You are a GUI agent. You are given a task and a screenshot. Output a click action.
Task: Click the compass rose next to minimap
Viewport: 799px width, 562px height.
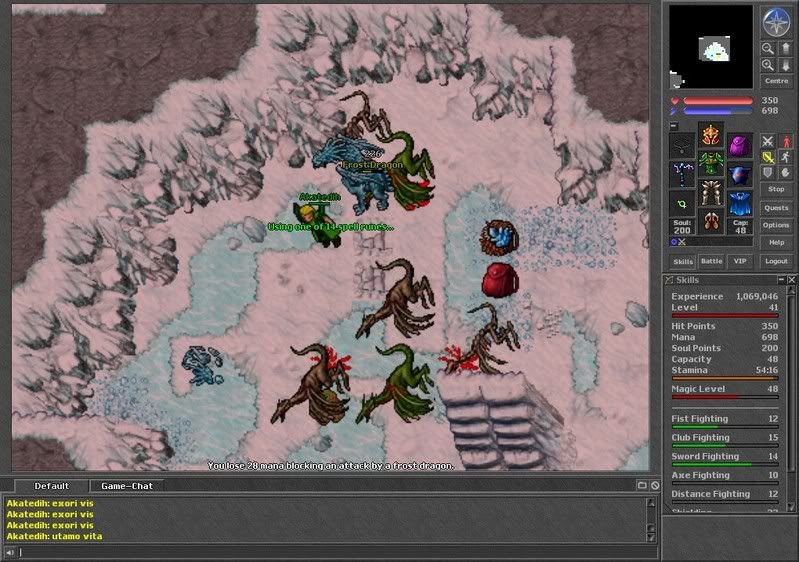[776, 22]
